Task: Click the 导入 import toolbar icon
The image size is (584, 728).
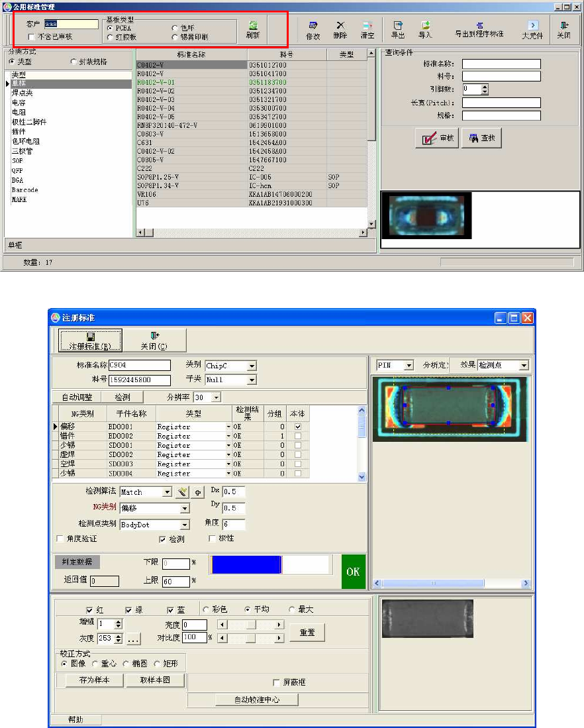Action: [425, 25]
